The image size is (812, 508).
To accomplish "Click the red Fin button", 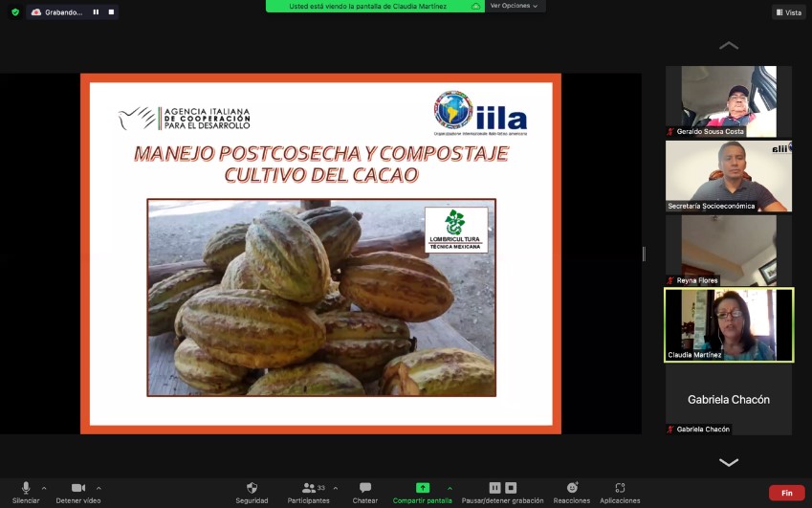I will tap(786, 493).
